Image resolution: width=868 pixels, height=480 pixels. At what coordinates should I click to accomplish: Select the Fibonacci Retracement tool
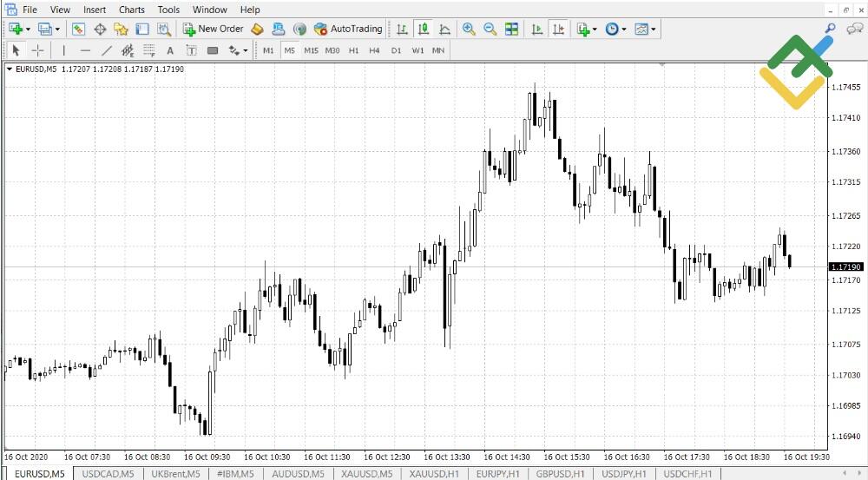[x=149, y=50]
